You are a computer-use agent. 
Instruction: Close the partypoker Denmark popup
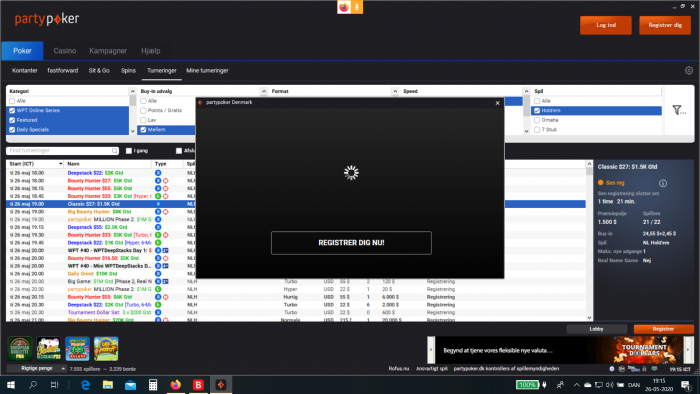[x=498, y=103]
